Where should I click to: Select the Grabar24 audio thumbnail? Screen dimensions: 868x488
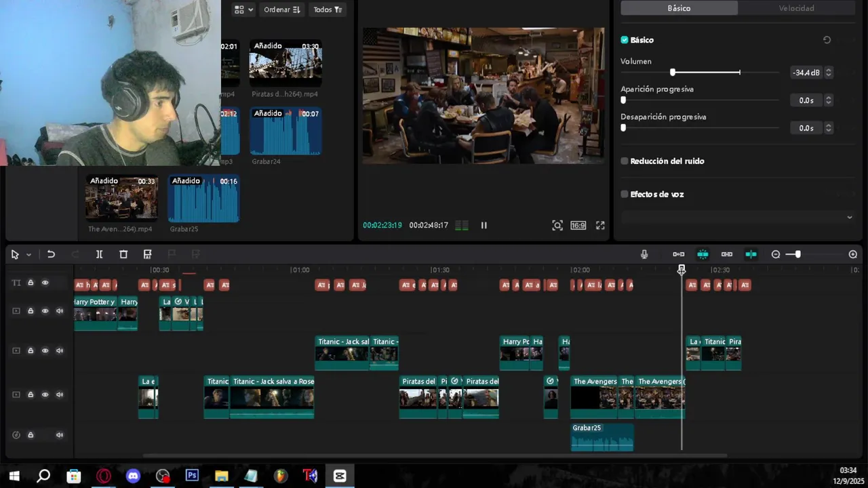pos(285,131)
